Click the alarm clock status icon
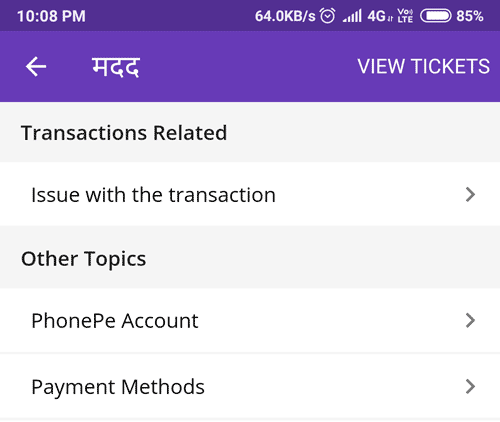The width and height of the screenshot is (500, 422). point(327,16)
